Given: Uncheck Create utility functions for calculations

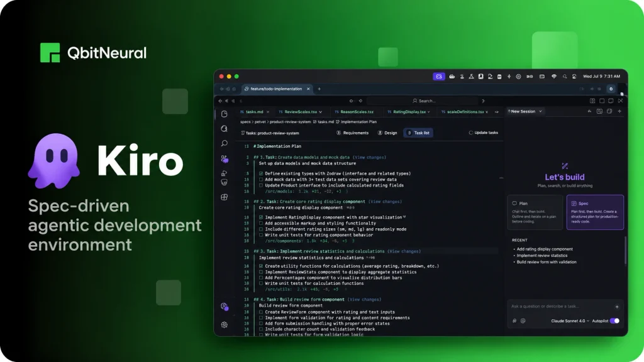Looking at the screenshot, I should tap(261, 266).
